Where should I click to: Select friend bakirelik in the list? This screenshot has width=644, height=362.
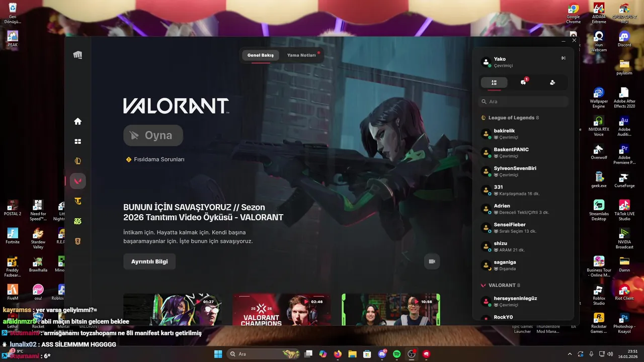coord(523,134)
